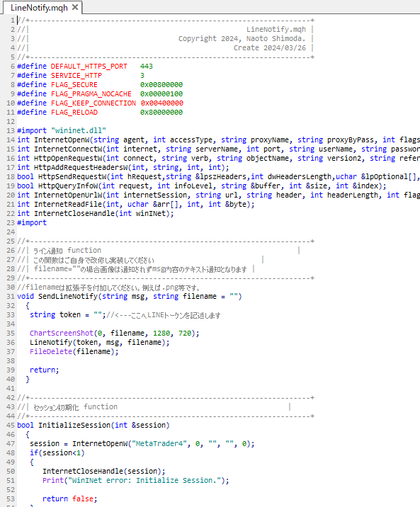Click the empty token string on line 33
The image size is (420, 507).
[x=97, y=315]
